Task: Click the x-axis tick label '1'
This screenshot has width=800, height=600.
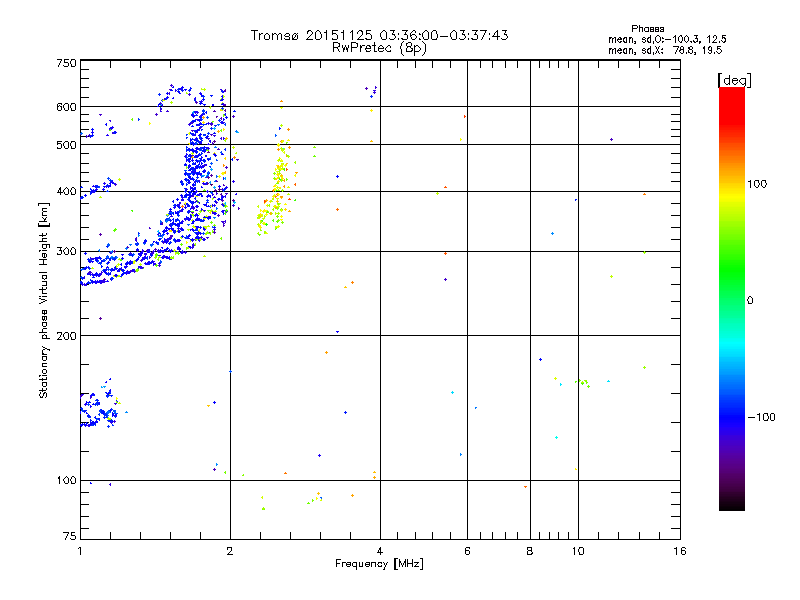Action: [80, 551]
